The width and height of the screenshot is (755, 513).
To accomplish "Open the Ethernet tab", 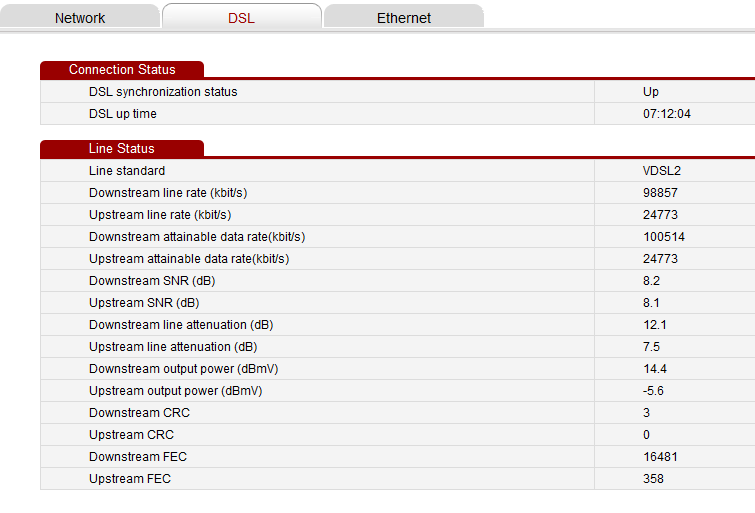I will (404, 18).
